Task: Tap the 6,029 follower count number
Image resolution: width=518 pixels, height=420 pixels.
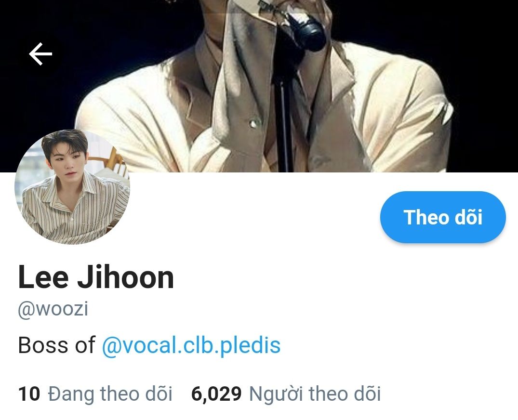Action: point(216,394)
